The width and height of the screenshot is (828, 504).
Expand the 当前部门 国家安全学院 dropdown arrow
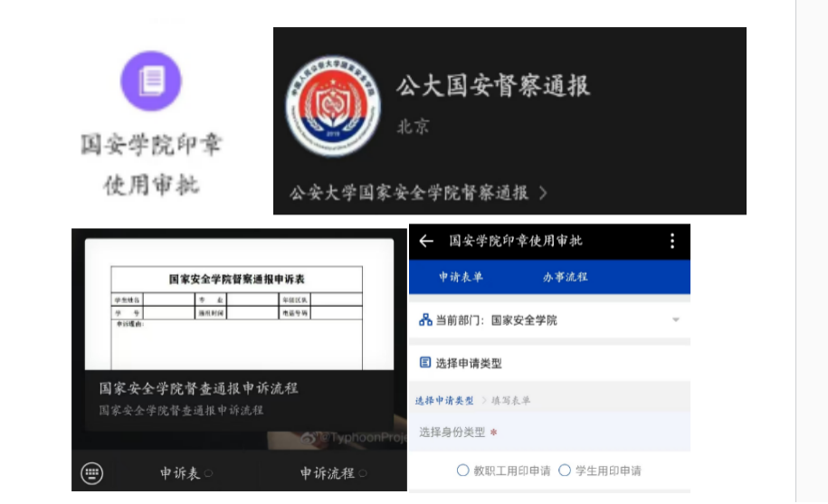pyautogui.click(x=675, y=319)
